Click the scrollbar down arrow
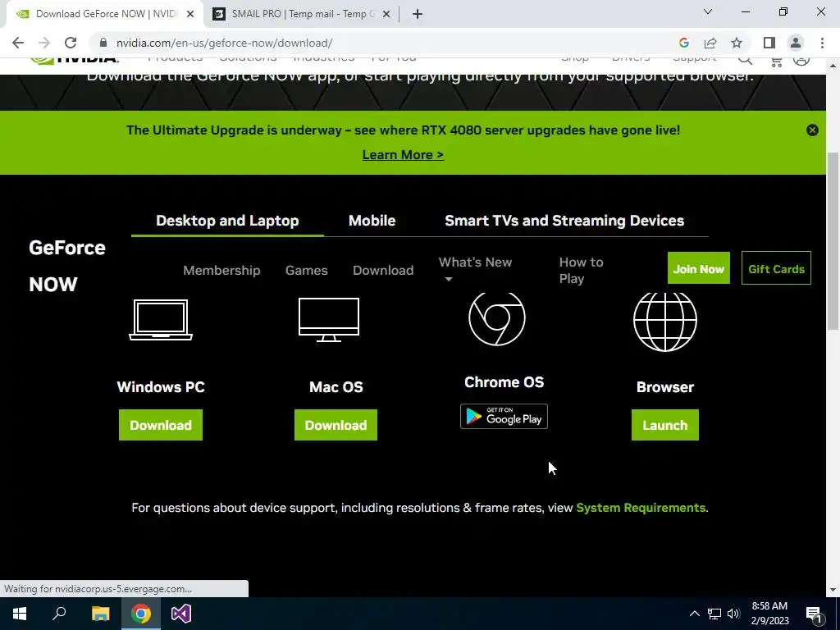Image resolution: width=840 pixels, height=630 pixels. tap(833, 590)
